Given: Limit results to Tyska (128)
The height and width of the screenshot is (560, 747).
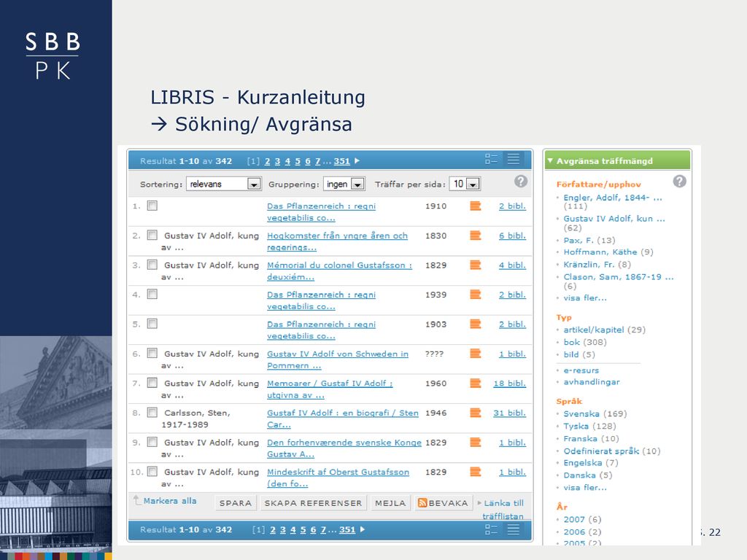Looking at the screenshot, I should [x=589, y=426].
